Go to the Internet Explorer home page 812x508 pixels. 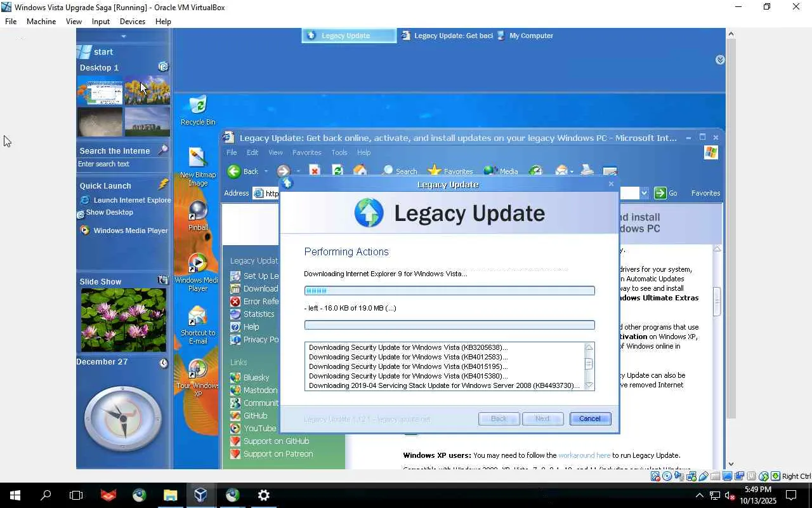[x=360, y=171]
